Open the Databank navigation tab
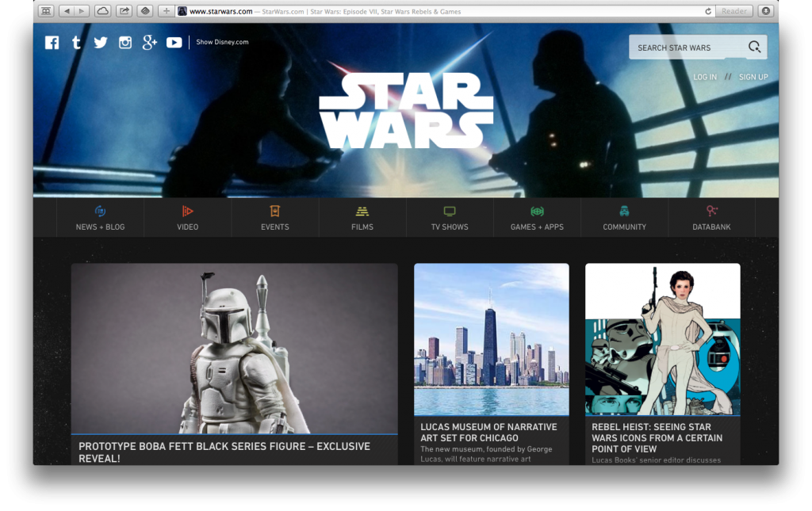Screen dimensions: 812x511 pos(711,218)
